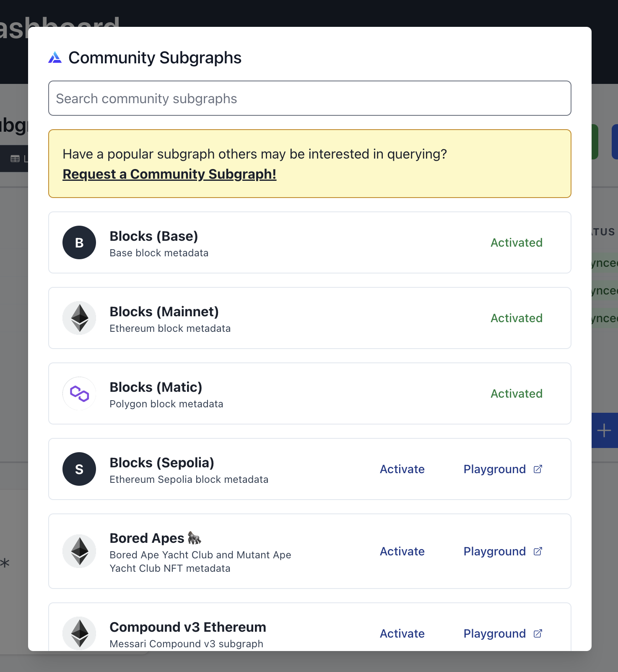
Task: Click the external link icon for Bored Apes Playground
Action: click(x=538, y=551)
